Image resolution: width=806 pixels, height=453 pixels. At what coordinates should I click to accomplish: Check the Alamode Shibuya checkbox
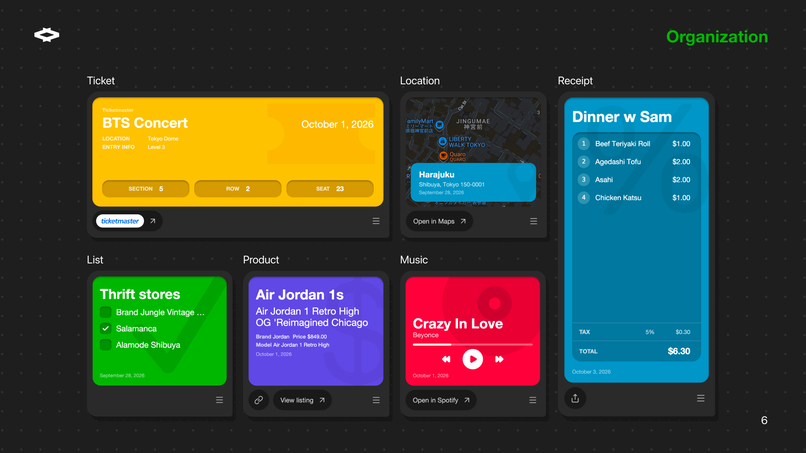(106, 345)
